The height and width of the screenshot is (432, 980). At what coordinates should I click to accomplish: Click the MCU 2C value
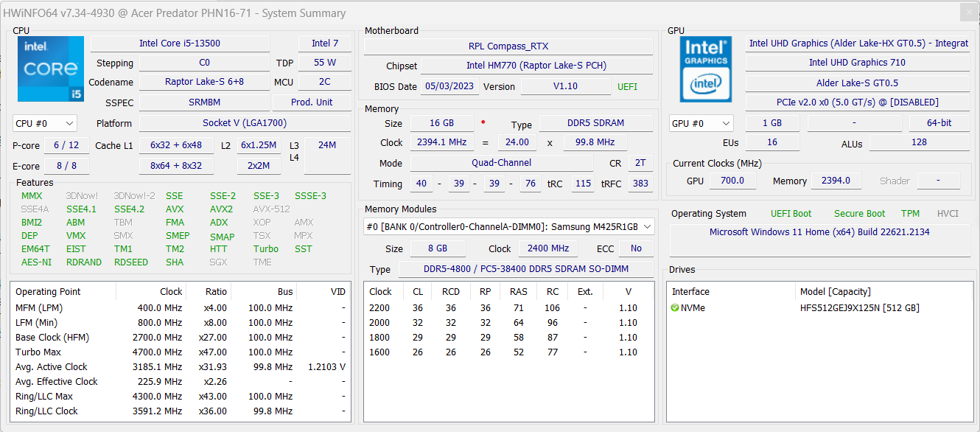[x=325, y=83]
